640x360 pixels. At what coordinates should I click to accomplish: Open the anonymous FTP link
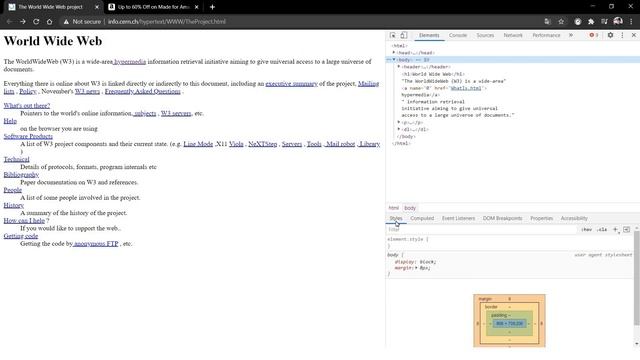click(x=96, y=244)
